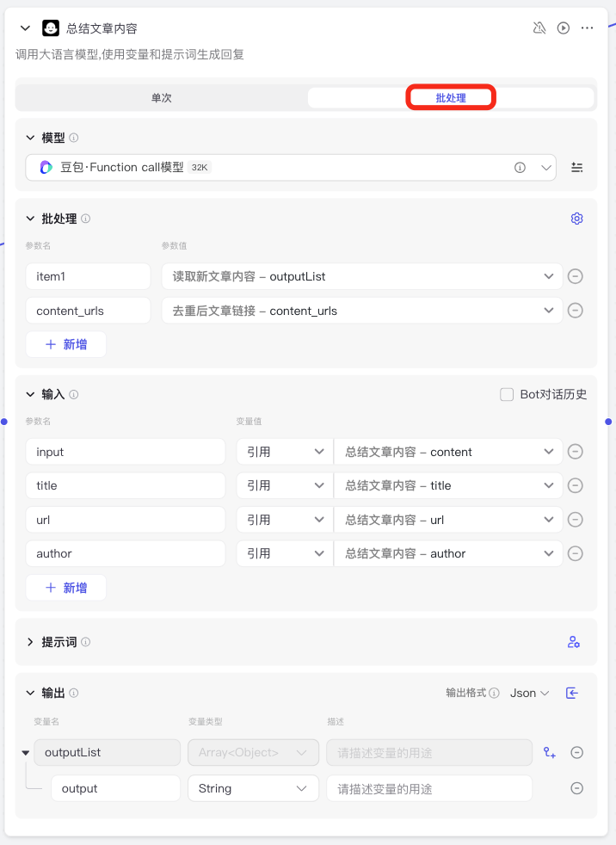The width and height of the screenshot is (616, 845).
Task: Run the node with the play icon
Action: click(x=564, y=28)
